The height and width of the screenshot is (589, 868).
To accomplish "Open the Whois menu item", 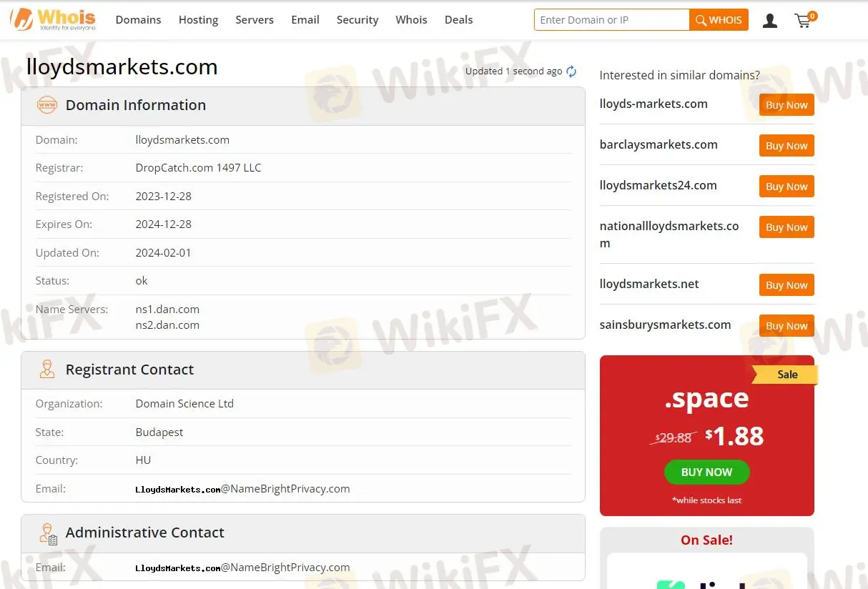I will [x=411, y=19].
